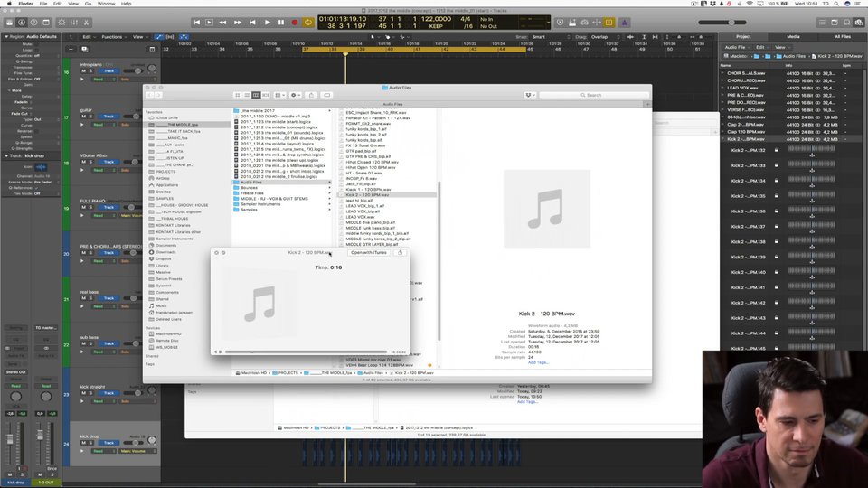The image size is (868, 488).
Task: Click the Pause transport button
Action: (x=280, y=23)
